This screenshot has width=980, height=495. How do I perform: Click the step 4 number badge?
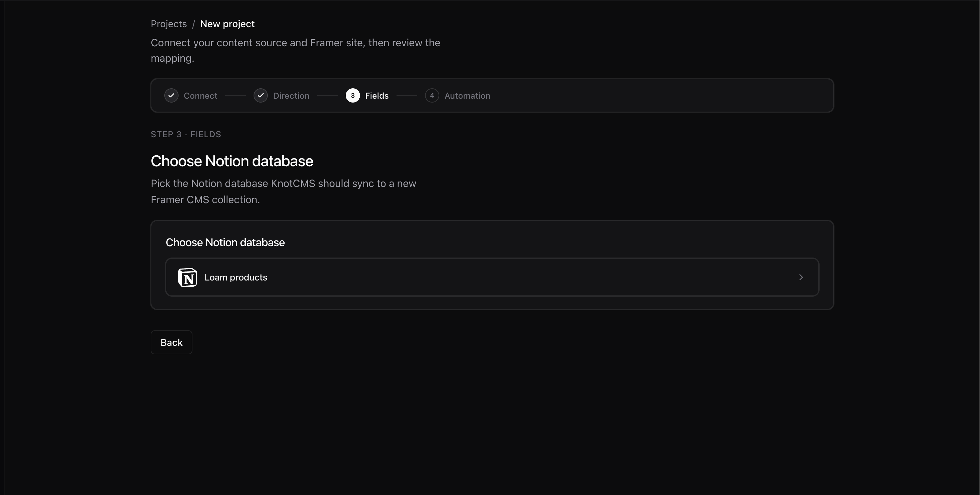[432, 95]
